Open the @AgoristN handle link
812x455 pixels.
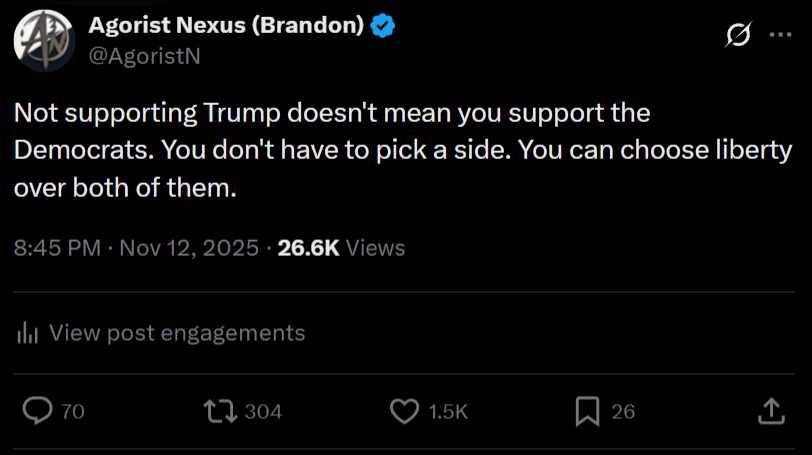point(145,56)
